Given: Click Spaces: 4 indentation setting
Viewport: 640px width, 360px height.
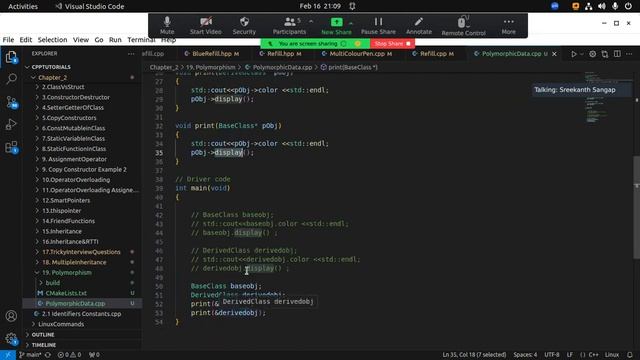Looking at the screenshot, I should [525, 355].
